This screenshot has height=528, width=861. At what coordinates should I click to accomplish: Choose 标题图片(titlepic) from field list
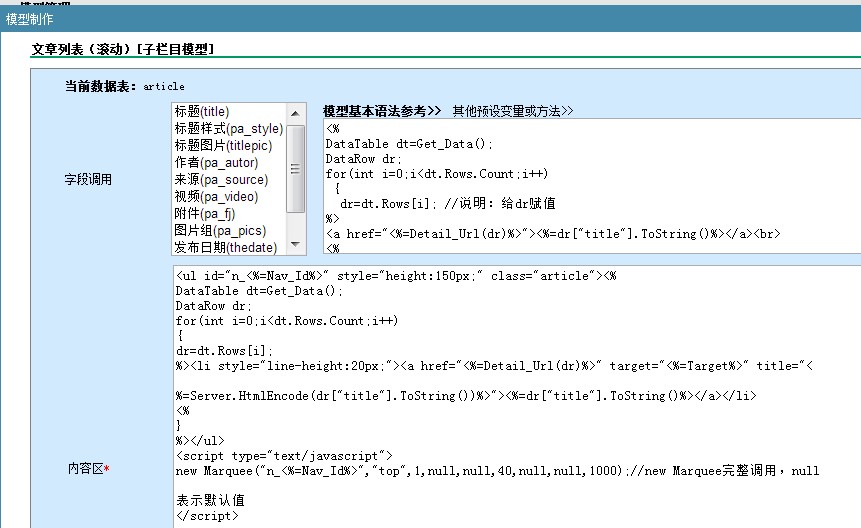click(x=222, y=146)
